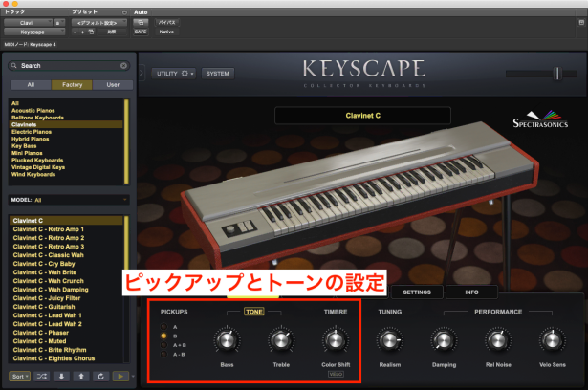Open the Clavi track selector dropdown

(28, 23)
